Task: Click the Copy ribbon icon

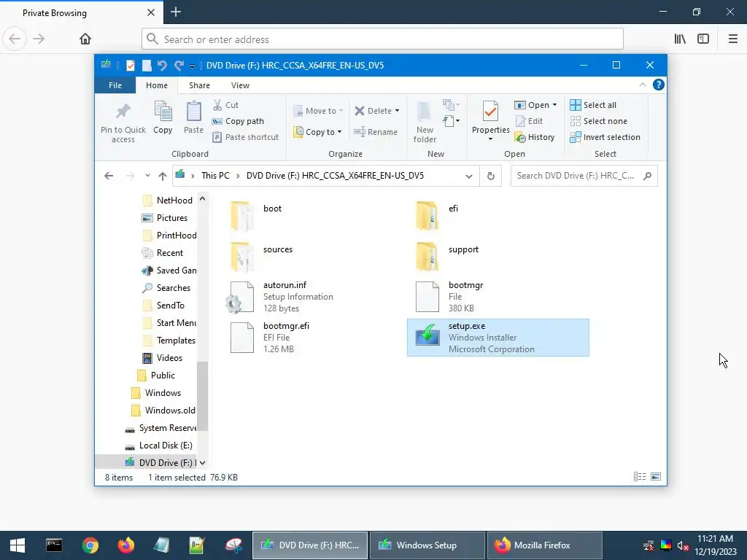Action: point(163,112)
